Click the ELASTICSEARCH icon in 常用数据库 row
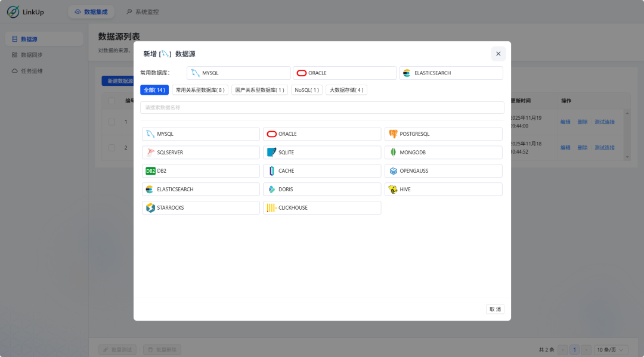The image size is (644, 357). (407, 73)
